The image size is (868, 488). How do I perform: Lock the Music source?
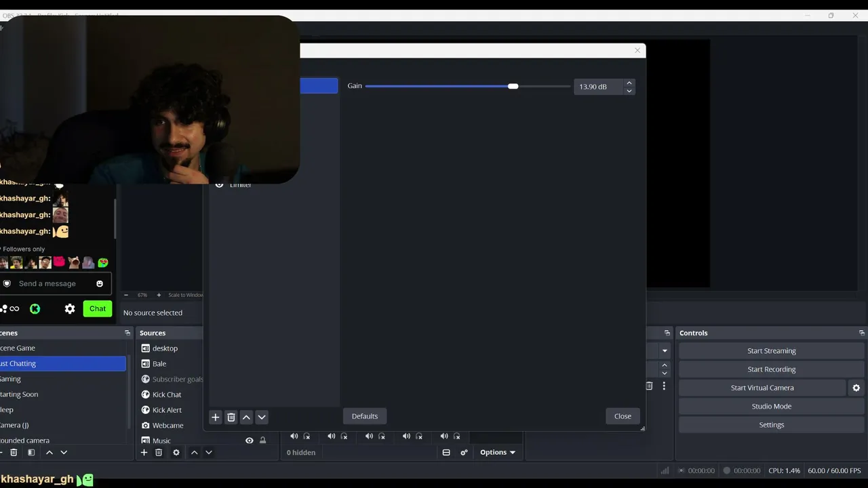pyautogui.click(x=263, y=441)
